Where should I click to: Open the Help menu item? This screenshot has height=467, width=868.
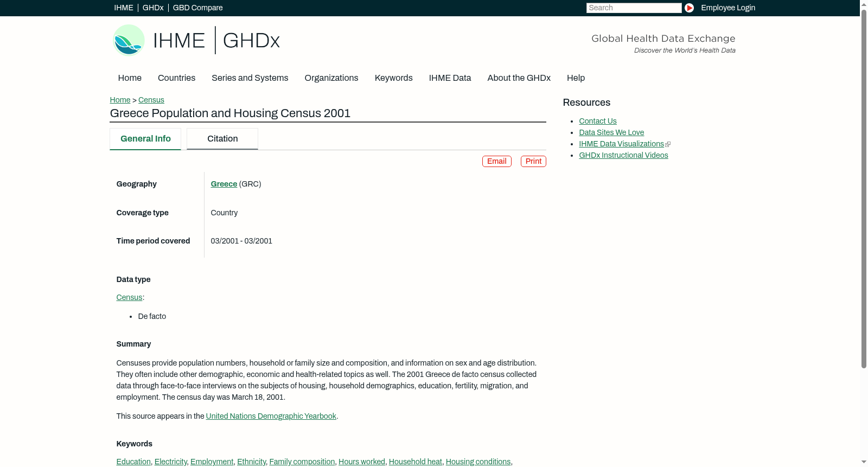(x=576, y=78)
